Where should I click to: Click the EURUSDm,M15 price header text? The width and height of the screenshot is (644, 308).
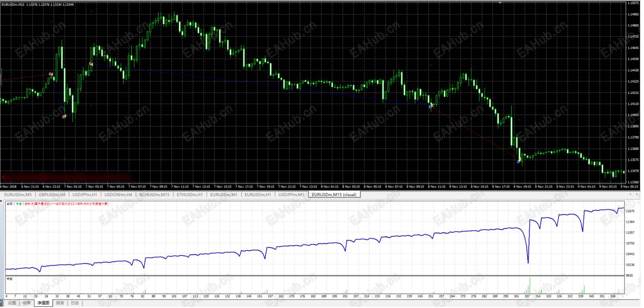point(38,4)
